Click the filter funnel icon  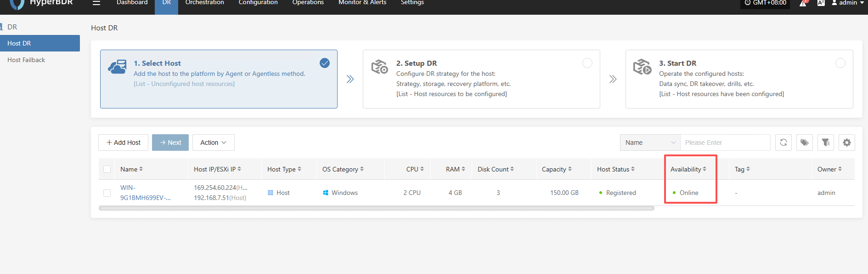[826, 143]
